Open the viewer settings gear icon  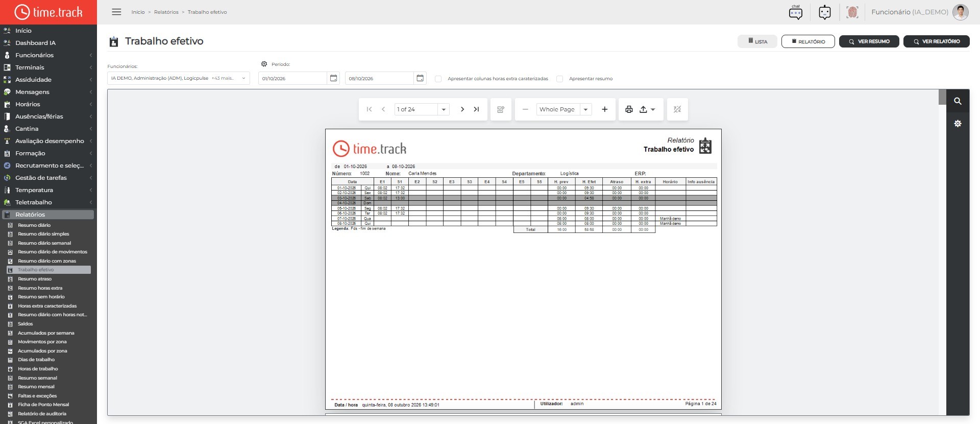[958, 124]
